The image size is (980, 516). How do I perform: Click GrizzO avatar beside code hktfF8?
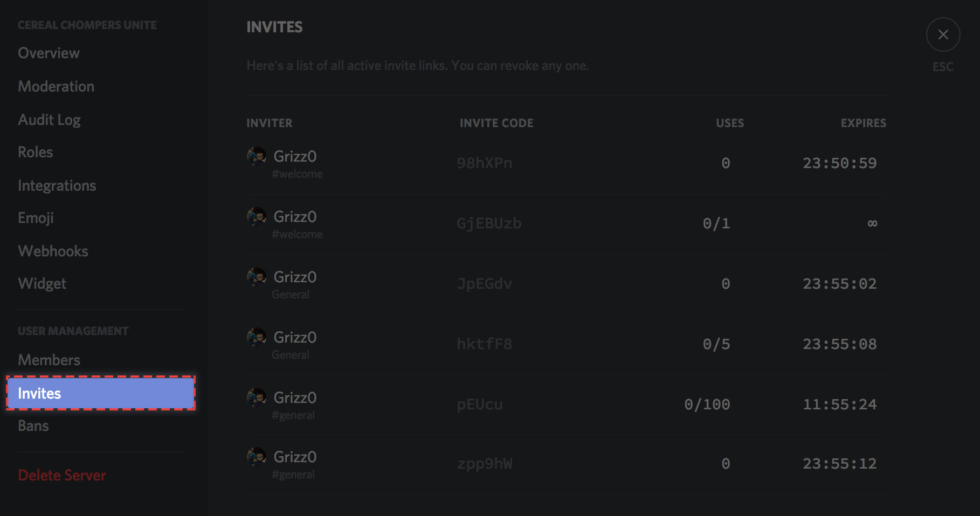257,337
